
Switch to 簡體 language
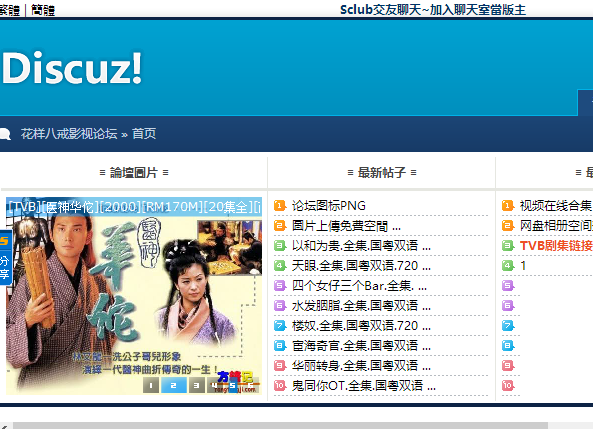pos(43,9)
